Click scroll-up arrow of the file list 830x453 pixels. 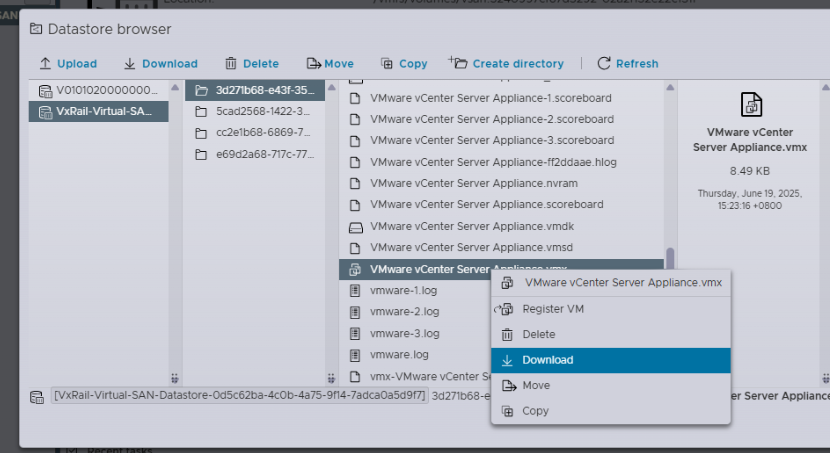tap(670, 87)
